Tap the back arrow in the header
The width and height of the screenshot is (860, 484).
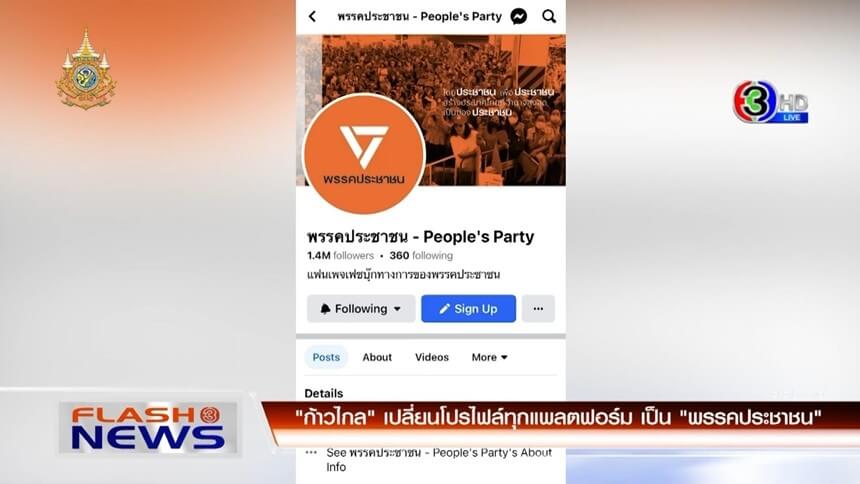[x=312, y=16]
